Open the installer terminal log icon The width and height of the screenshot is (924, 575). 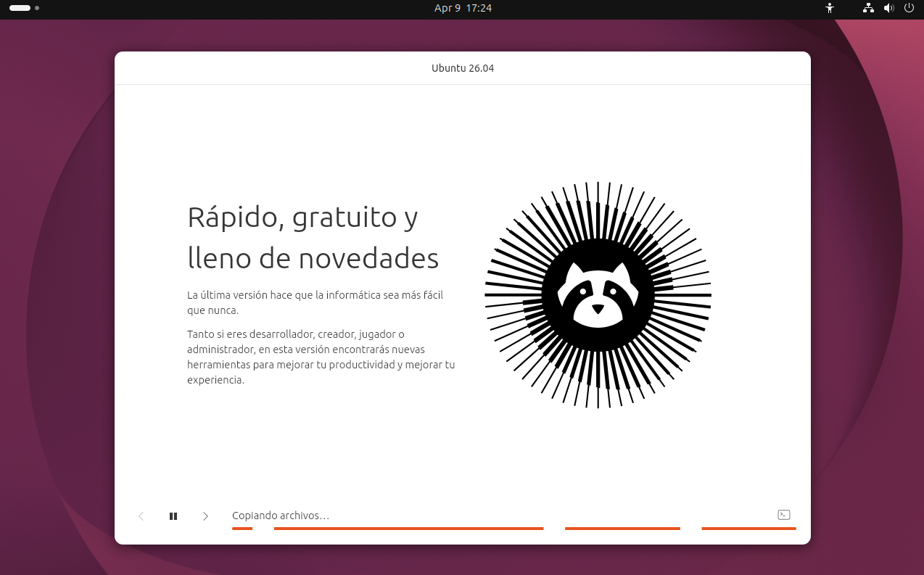tap(783, 515)
